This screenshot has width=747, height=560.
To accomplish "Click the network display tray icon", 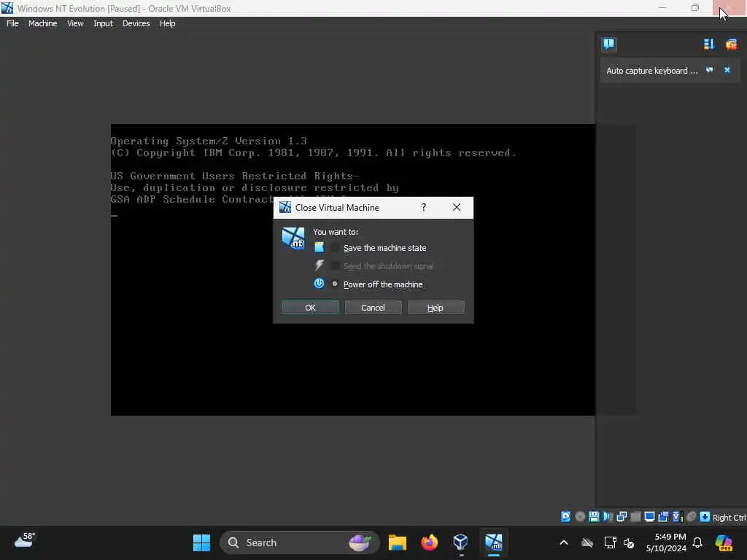I will point(610,542).
